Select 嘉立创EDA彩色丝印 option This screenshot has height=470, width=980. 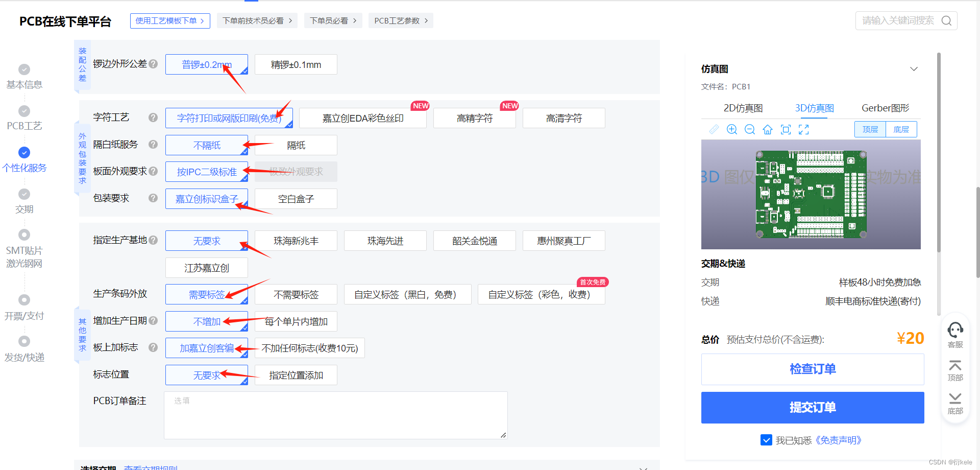click(363, 118)
